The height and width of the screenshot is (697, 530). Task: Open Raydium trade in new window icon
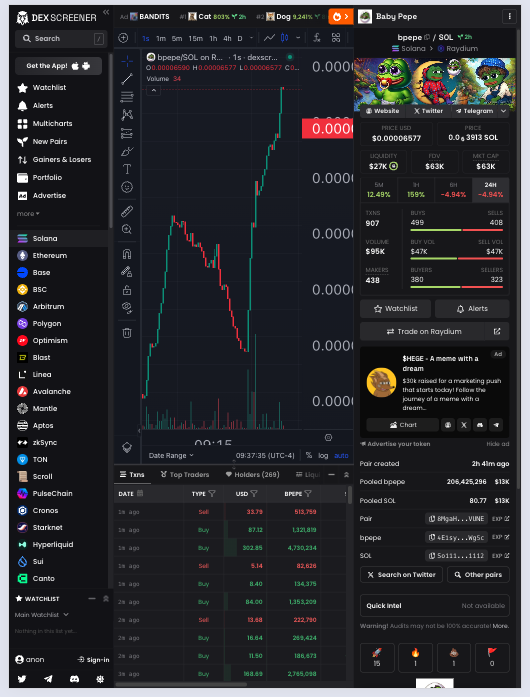point(497,331)
